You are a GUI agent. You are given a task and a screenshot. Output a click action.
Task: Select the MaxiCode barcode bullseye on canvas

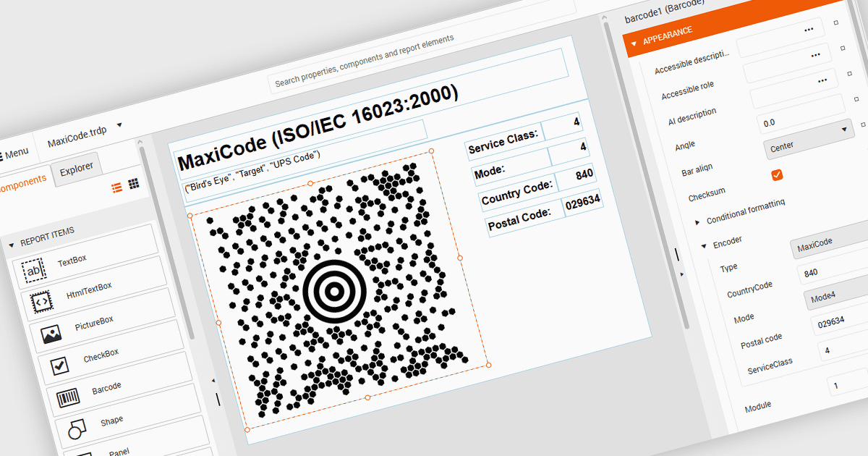point(333,291)
